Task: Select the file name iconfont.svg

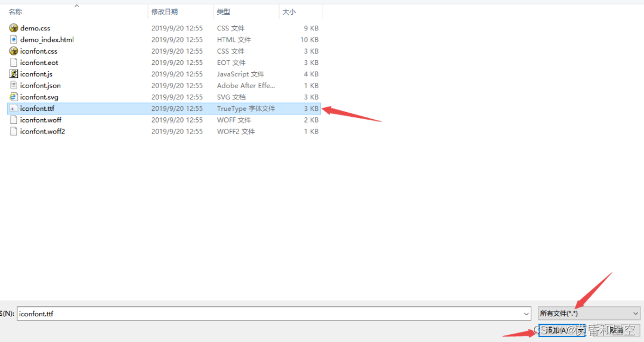Action: click(x=39, y=97)
